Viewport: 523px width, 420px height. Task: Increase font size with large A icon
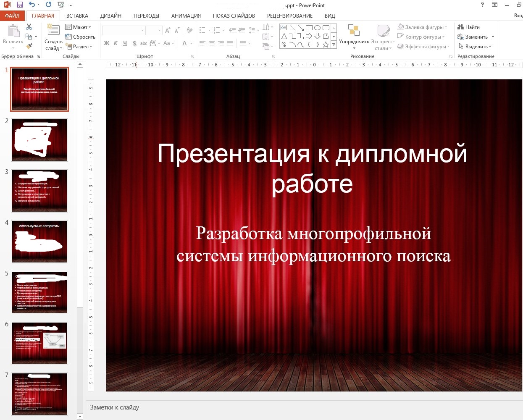[168, 31]
